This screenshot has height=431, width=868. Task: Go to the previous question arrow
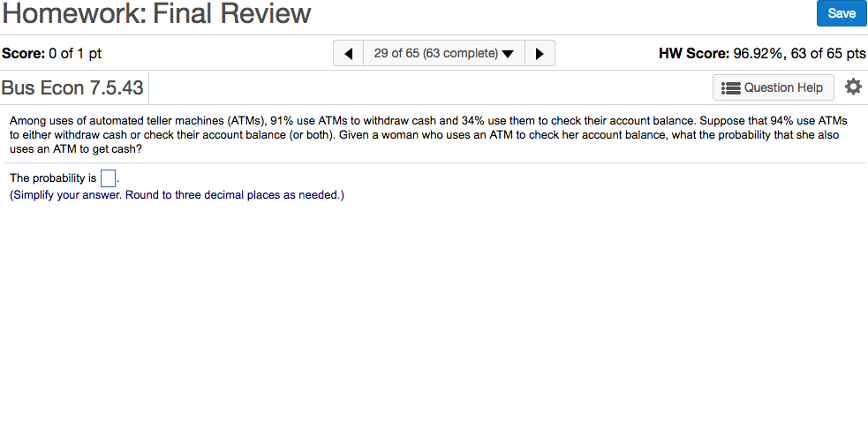[x=348, y=53]
